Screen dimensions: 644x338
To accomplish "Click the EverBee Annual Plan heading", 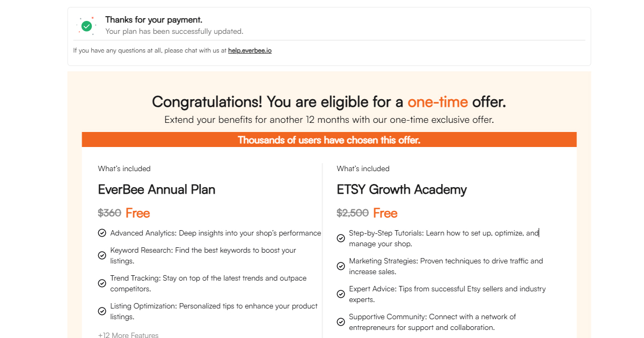I will 157,189.
